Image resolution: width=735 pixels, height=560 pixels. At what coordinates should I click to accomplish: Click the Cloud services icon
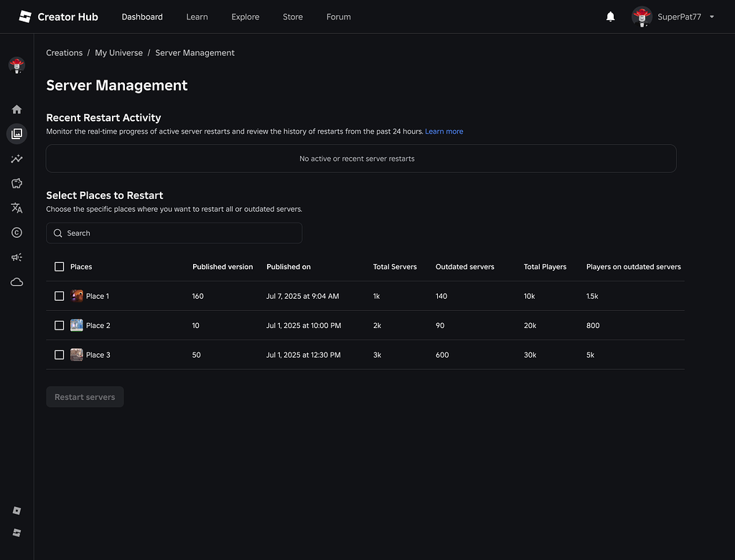pyautogui.click(x=16, y=281)
